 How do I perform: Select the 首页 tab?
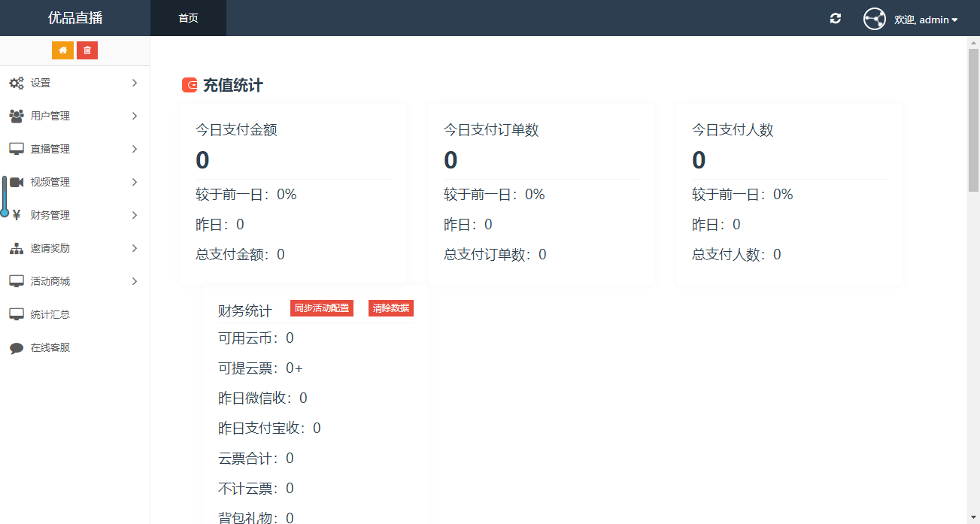(188, 19)
